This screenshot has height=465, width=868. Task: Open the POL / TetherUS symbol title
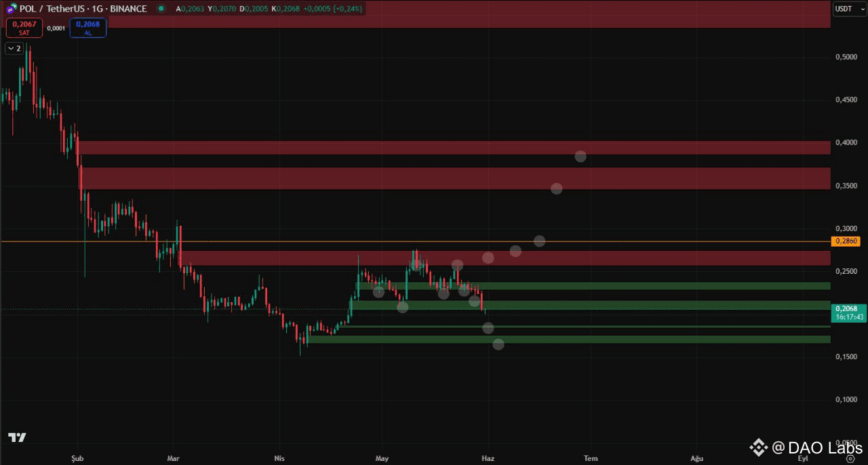[83, 9]
